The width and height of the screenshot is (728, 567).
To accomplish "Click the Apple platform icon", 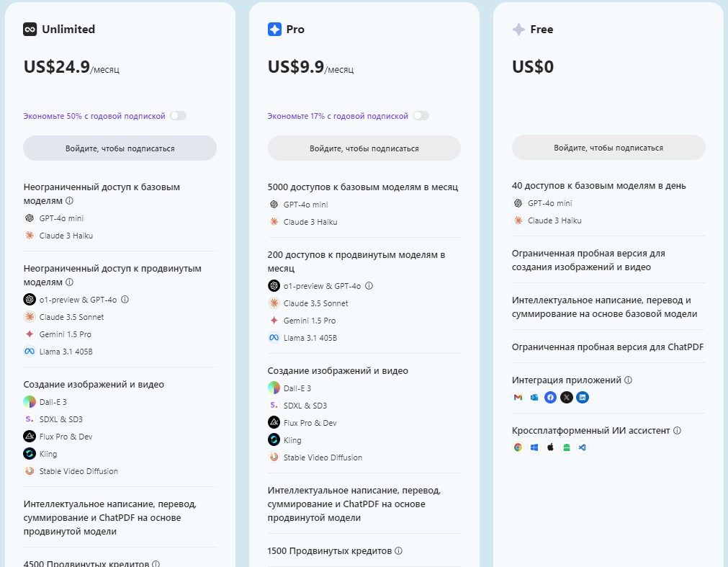I will click(x=550, y=447).
